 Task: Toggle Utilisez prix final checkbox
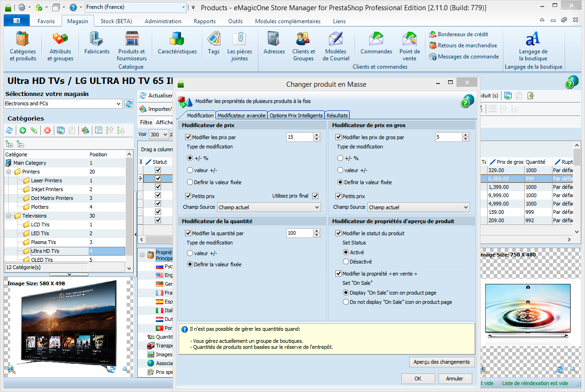315,196
